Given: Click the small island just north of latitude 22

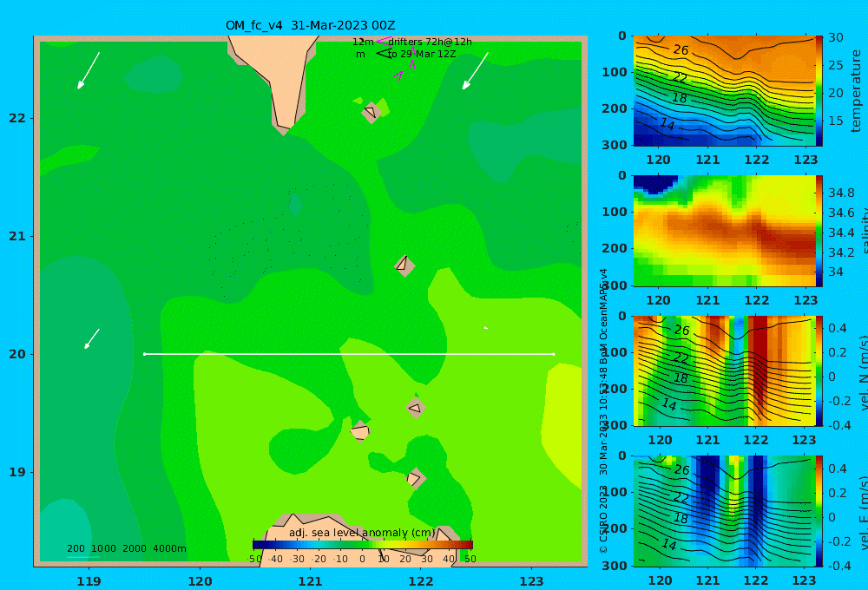Looking at the screenshot, I should (x=372, y=112).
